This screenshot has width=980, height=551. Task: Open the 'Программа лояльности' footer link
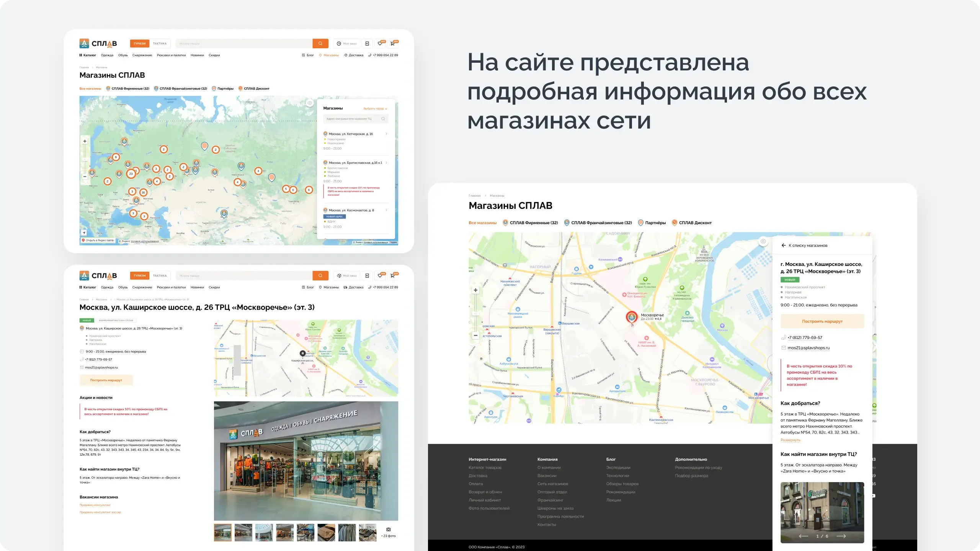(x=561, y=516)
